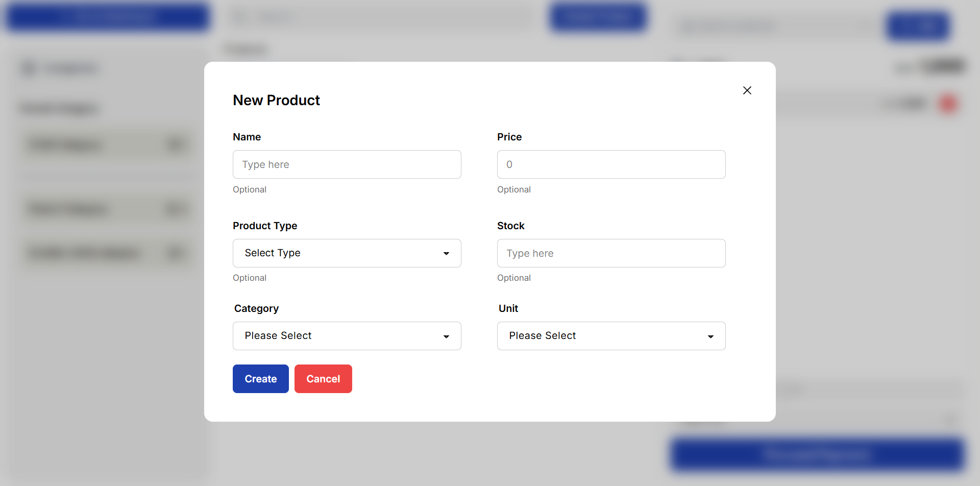Click the Category field label

pyautogui.click(x=256, y=308)
